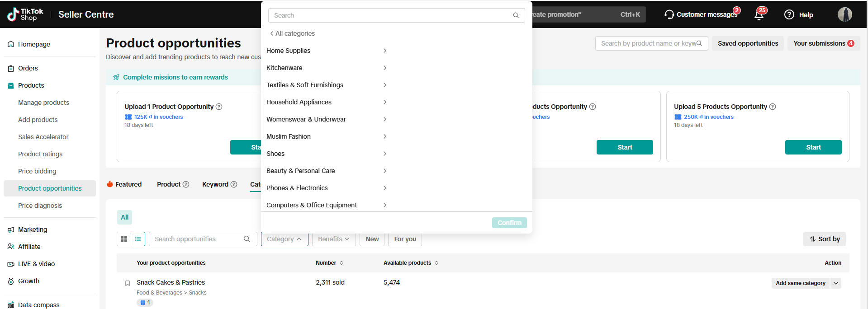Click TikTok Shop logo
Viewport: 868px width, 309px height.
click(25, 14)
